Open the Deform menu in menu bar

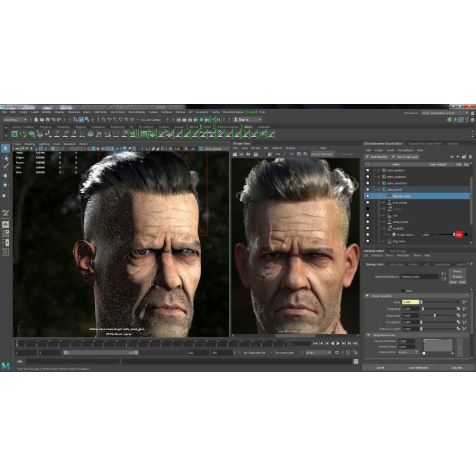180,112
